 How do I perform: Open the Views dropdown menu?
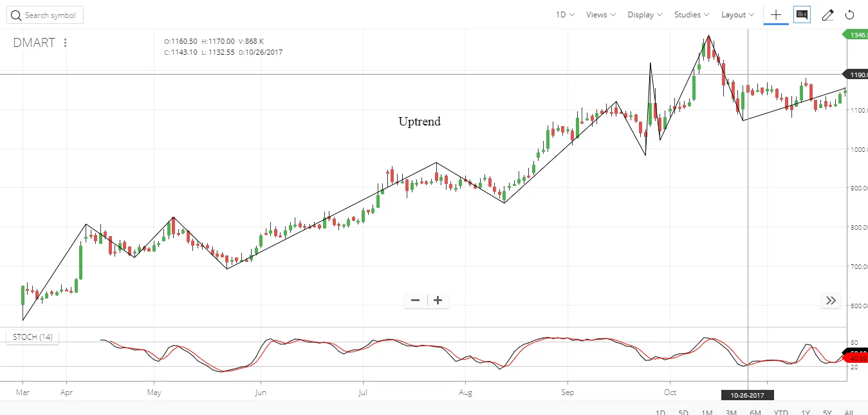(x=600, y=15)
